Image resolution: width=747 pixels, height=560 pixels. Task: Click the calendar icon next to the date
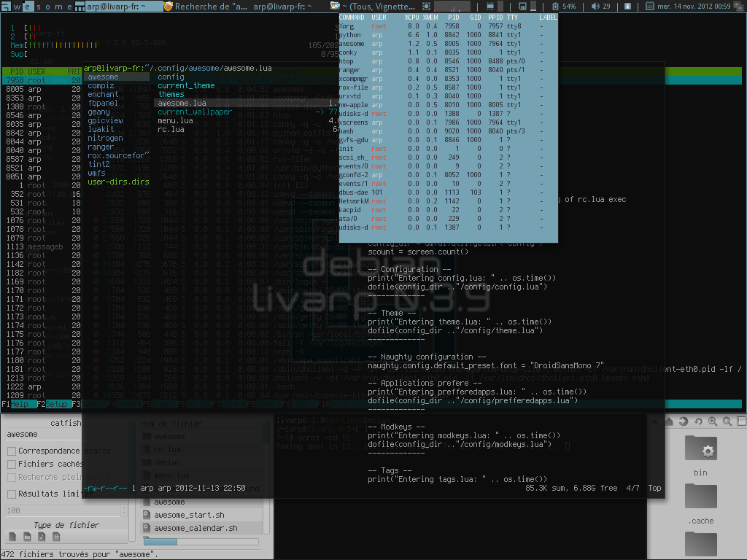tap(649, 6)
